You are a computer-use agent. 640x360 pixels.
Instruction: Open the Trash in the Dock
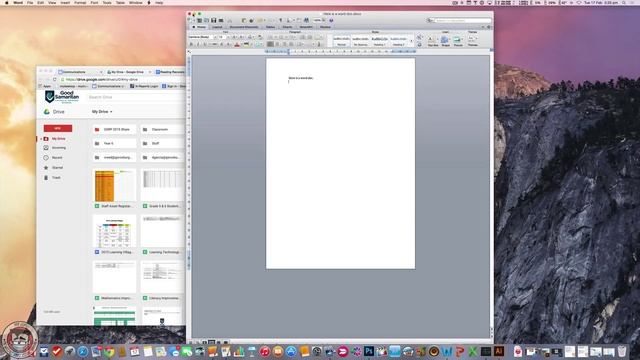tap(622, 351)
